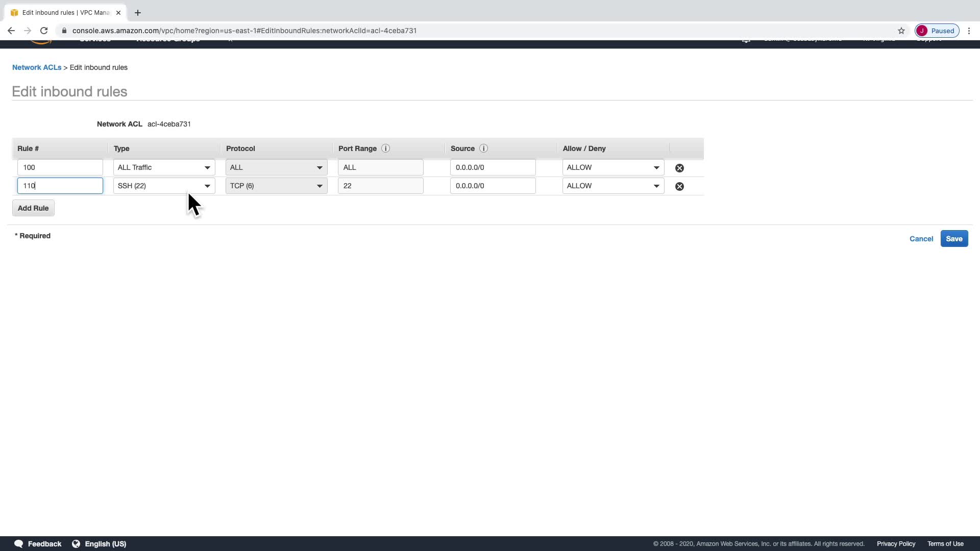Go back to the previous page
The width and height of the screenshot is (980, 551).
11,31
